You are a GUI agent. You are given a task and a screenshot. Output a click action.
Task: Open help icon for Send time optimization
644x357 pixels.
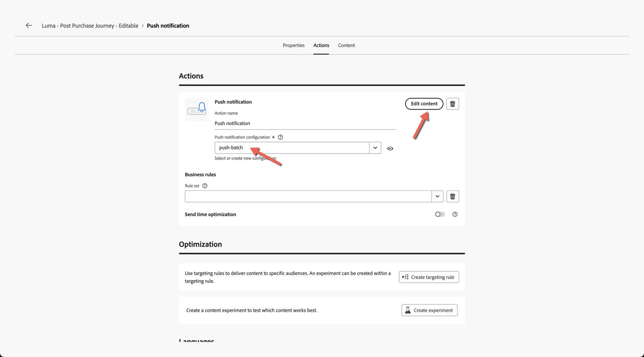[x=455, y=214]
